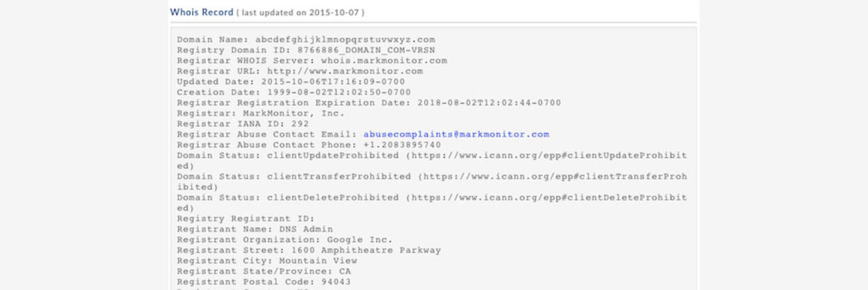
Task: Click the Registrar WHOIS Server line
Action: [x=312, y=60]
